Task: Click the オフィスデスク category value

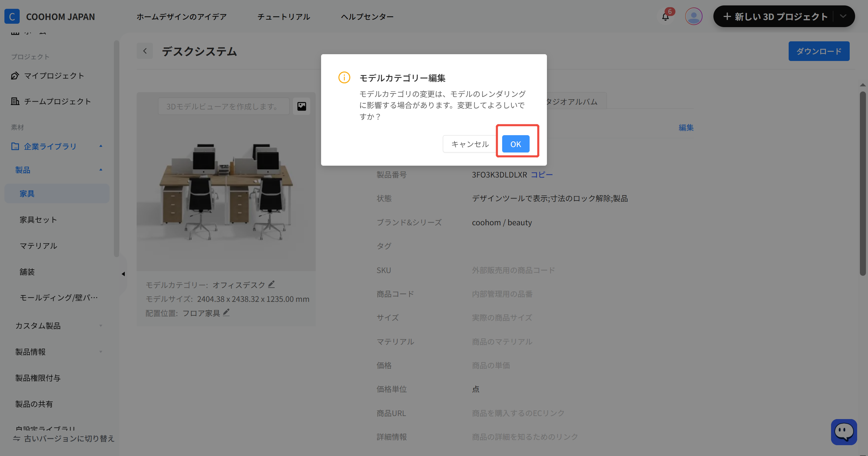Action: point(239,285)
